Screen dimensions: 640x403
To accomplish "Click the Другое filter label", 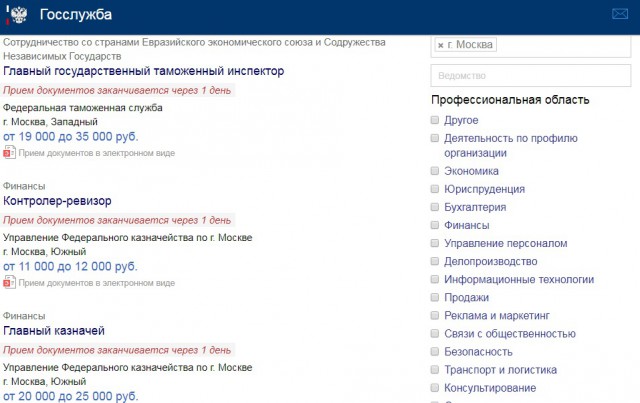I will (x=461, y=120).
